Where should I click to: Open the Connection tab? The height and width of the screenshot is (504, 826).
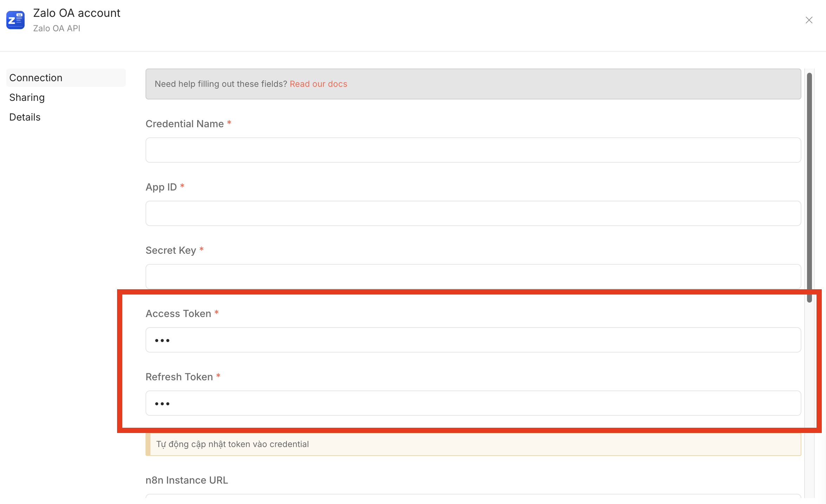(66, 78)
